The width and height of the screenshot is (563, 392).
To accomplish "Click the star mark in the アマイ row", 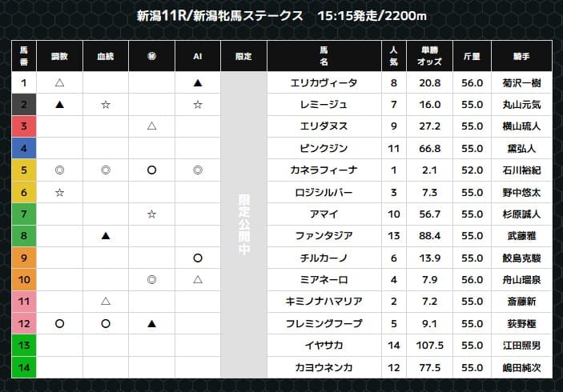I will [151, 214].
